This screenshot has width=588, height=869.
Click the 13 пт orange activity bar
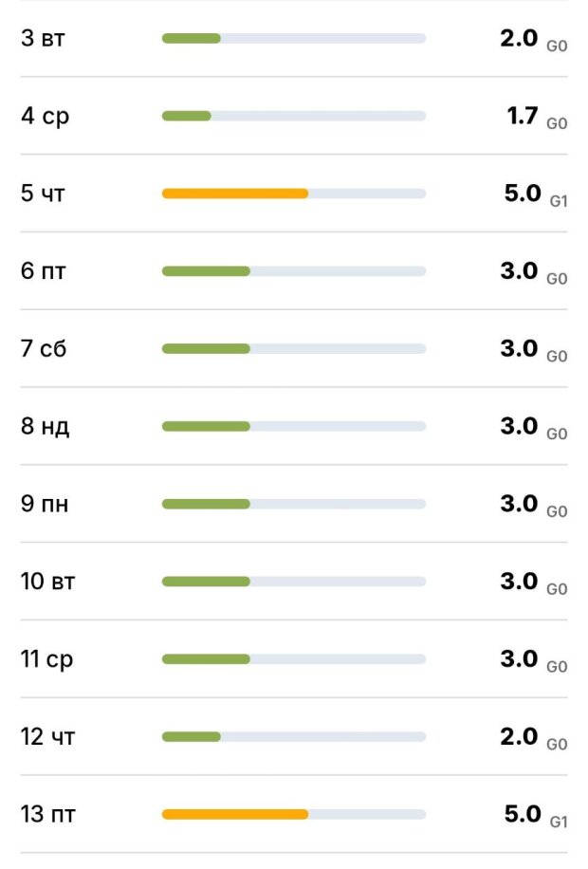[235, 814]
